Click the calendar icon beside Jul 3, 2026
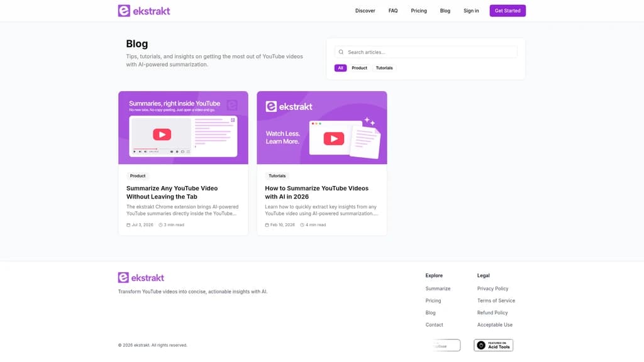The height and width of the screenshot is (362, 644). (x=128, y=225)
